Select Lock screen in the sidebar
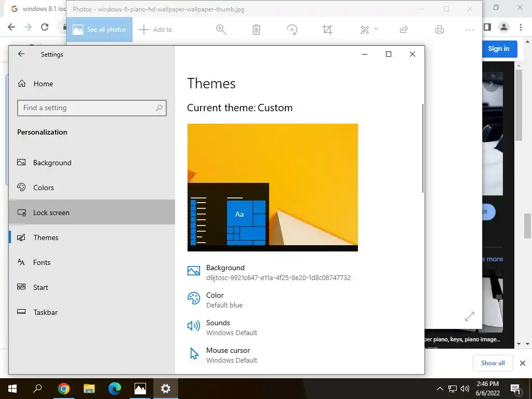This screenshot has width=532, height=399. pos(91,212)
